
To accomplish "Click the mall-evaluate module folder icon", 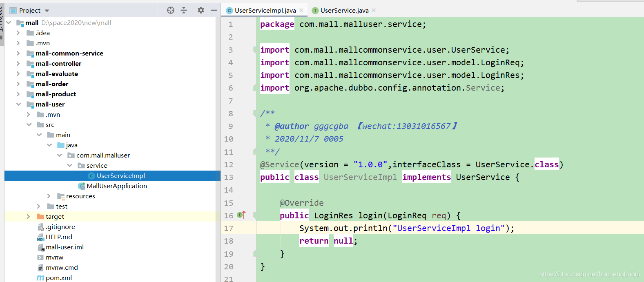I will point(30,73).
